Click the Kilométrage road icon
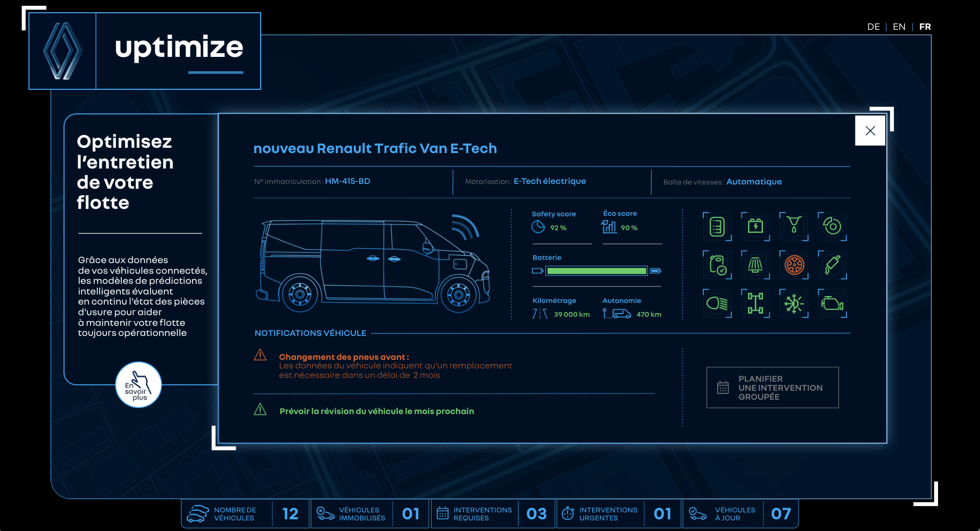Image resolution: width=980 pixels, height=531 pixels. (540, 314)
